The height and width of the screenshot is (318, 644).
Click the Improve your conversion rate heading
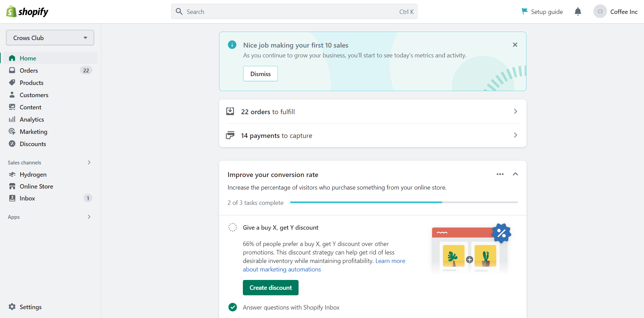click(x=273, y=175)
